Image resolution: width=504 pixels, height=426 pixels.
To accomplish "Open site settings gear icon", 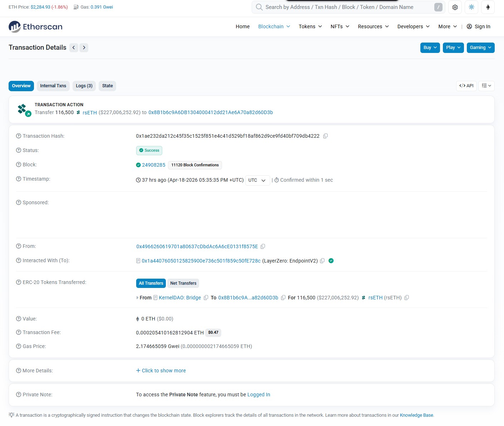I will [x=455, y=7].
